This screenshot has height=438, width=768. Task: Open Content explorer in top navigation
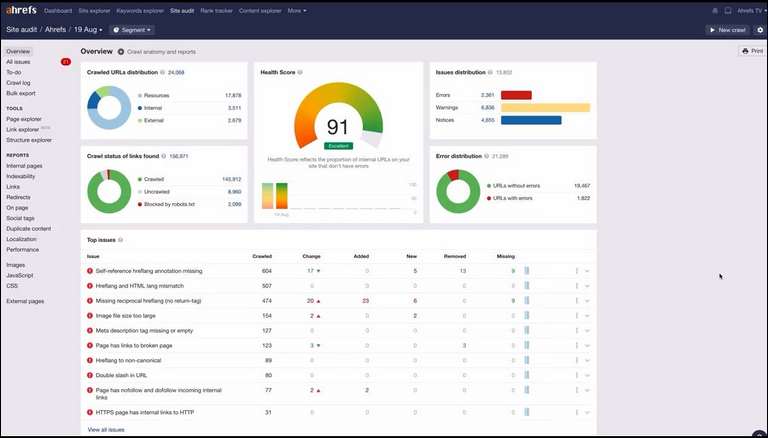(260, 10)
